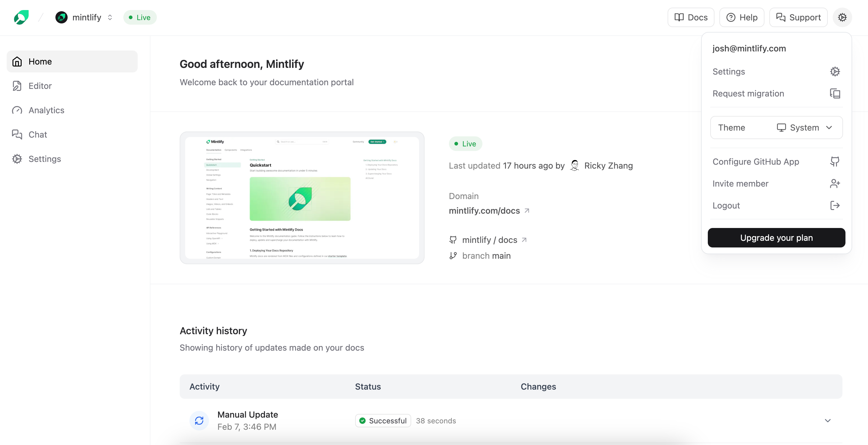Click the Logout icon
This screenshot has width=868, height=445.
coord(834,205)
